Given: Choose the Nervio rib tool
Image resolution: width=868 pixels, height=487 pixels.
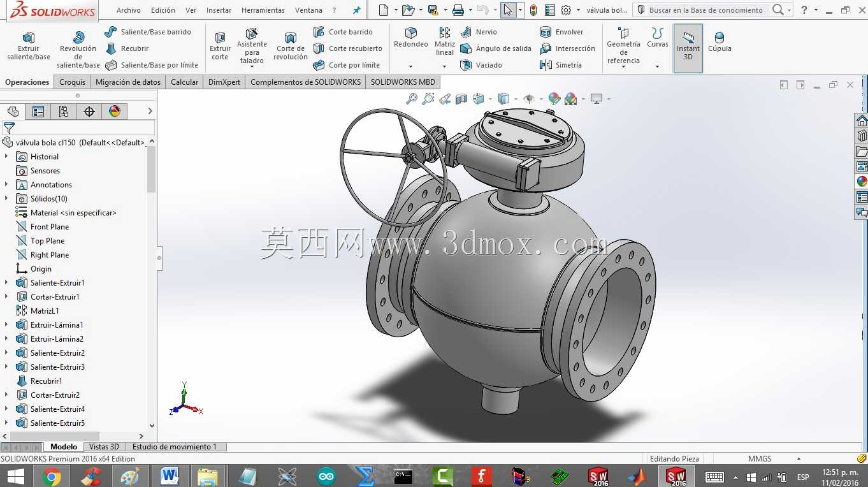Looking at the screenshot, I should (x=479, y=32).
